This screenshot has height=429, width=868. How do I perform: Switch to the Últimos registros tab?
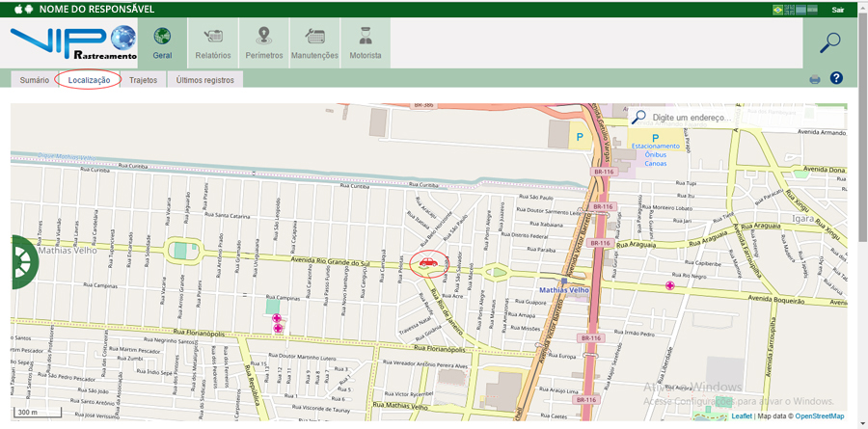point(204,80)
